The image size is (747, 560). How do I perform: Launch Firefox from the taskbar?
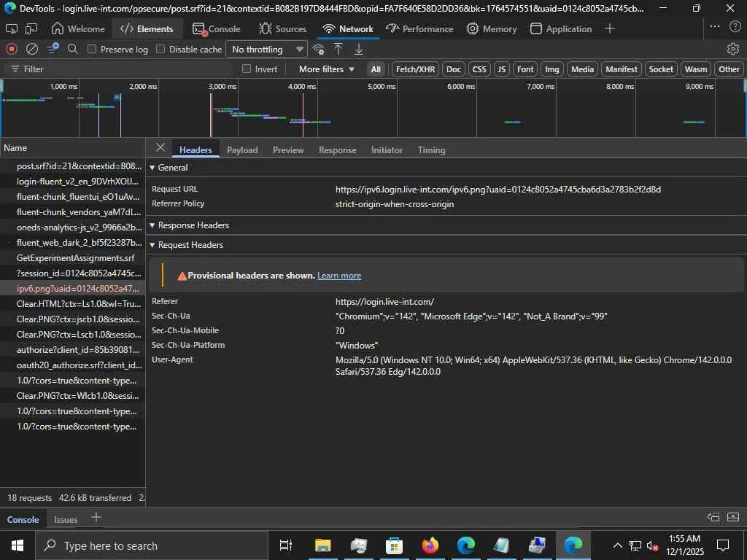coord(430,545)
